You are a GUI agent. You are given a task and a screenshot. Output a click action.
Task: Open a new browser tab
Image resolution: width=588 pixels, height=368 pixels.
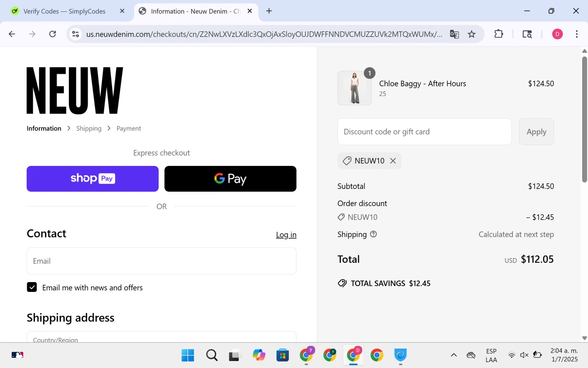click(x=269, y=11)
